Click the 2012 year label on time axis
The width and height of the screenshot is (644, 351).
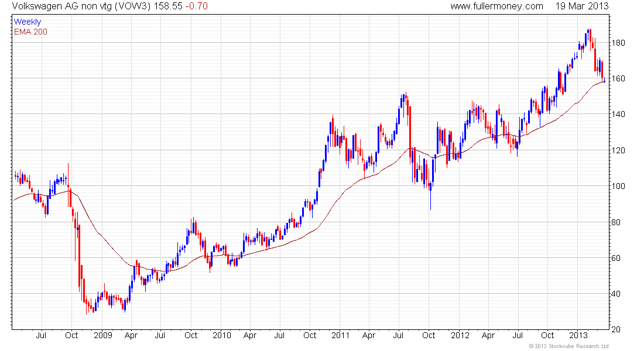[460, 335]
